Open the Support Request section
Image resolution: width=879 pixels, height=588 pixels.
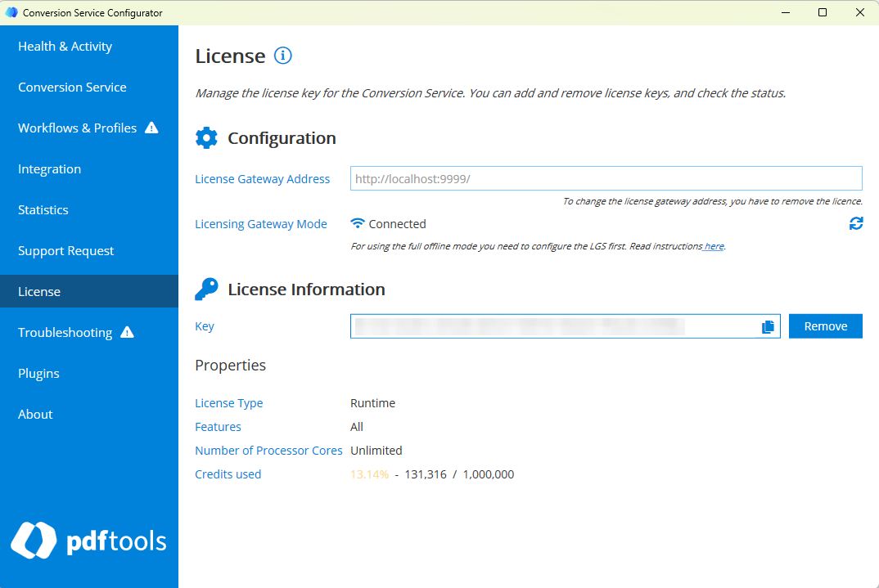(65, 250)
